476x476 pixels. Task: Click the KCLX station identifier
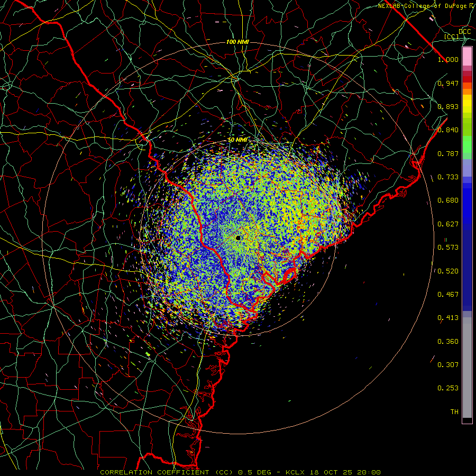pyautogui.click(x=296, y=472)
